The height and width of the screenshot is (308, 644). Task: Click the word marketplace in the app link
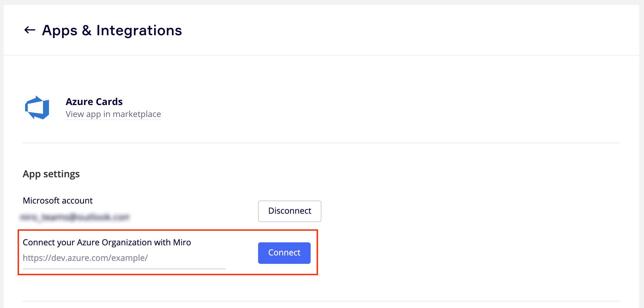[x=137, y=114]
